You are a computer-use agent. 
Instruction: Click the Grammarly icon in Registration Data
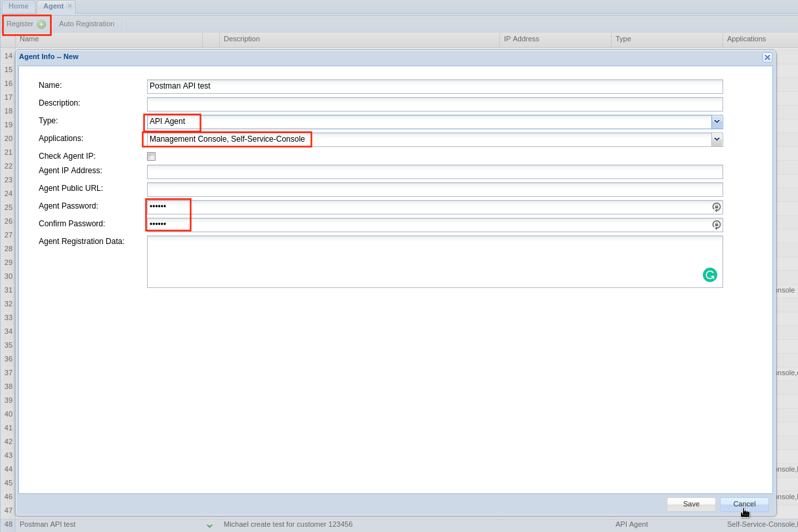(709, 275)
